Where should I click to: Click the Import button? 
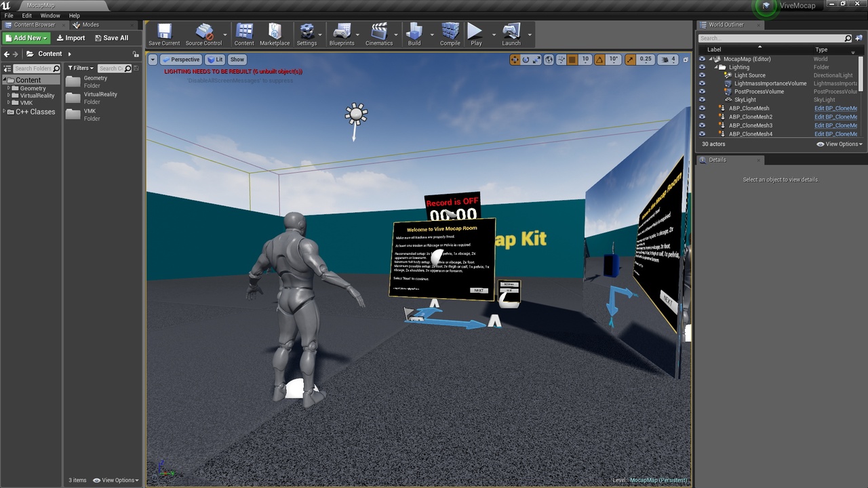(71, 38)
